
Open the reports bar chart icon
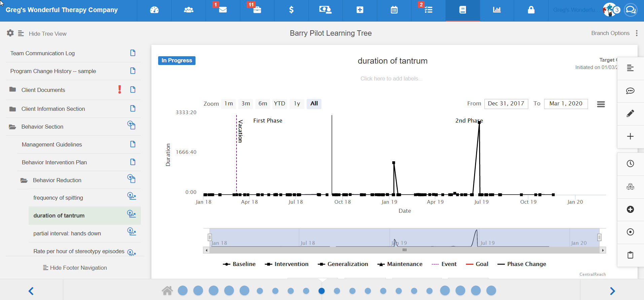(x=497, y=10)
